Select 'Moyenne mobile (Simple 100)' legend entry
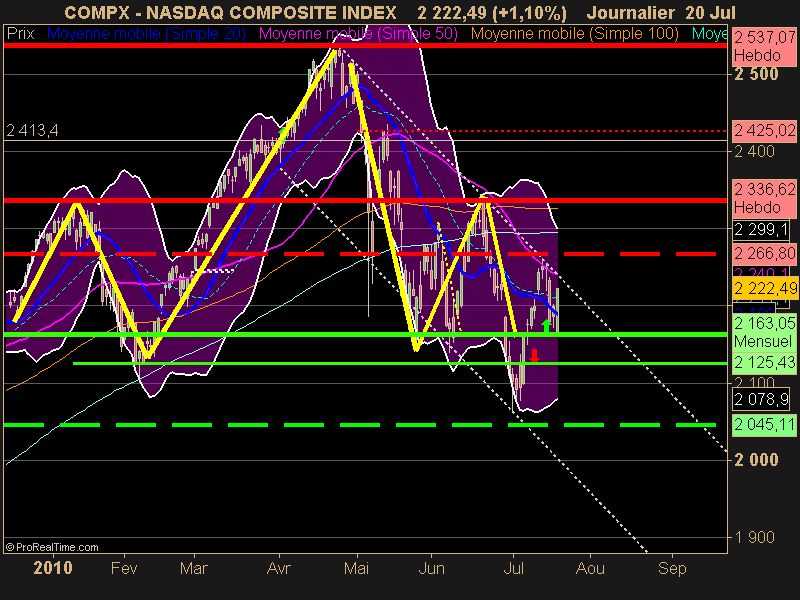The width and height of the screenshot is (800, 600). click(574, 34)
